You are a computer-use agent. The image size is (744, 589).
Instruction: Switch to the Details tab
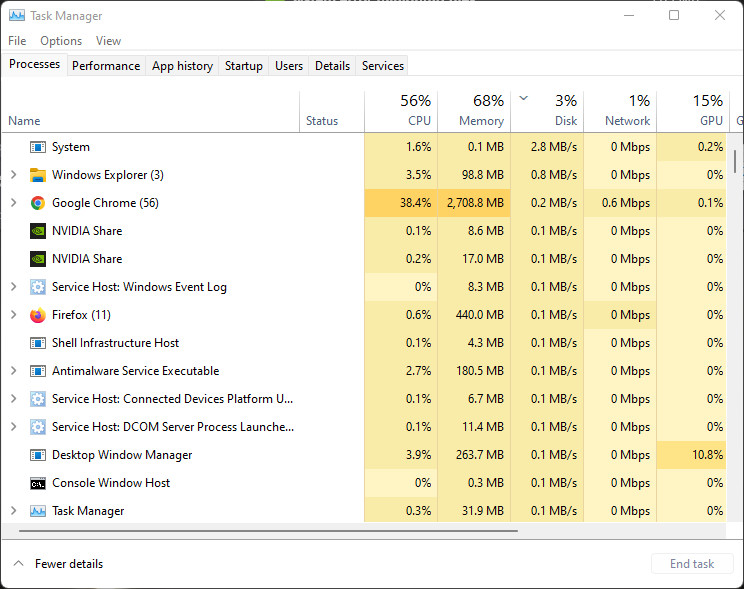click(x=332, y=65)
